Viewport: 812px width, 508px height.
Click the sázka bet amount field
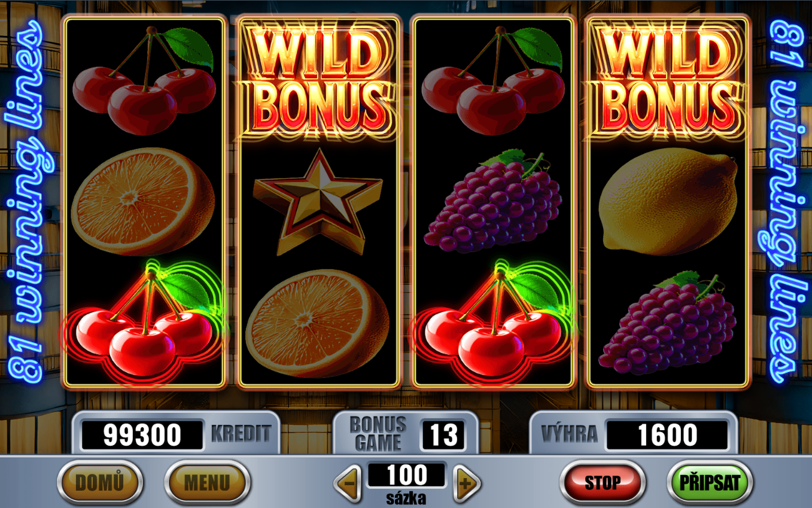407,476
